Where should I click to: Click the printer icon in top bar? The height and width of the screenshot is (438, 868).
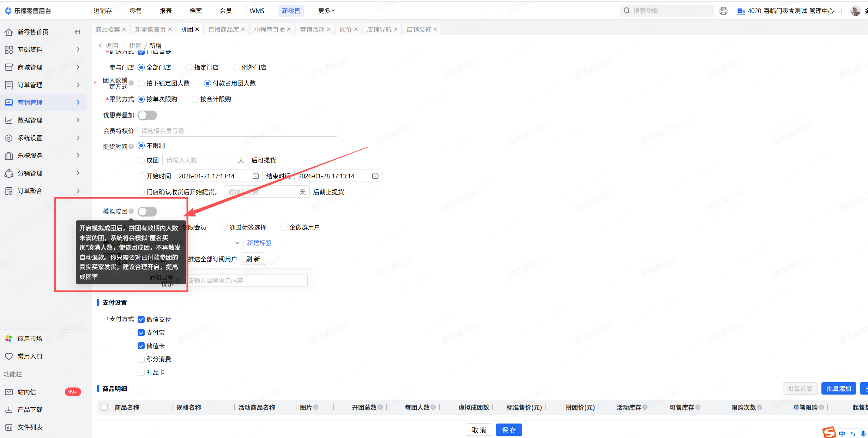pyautogui.click(x=723, y=11)
